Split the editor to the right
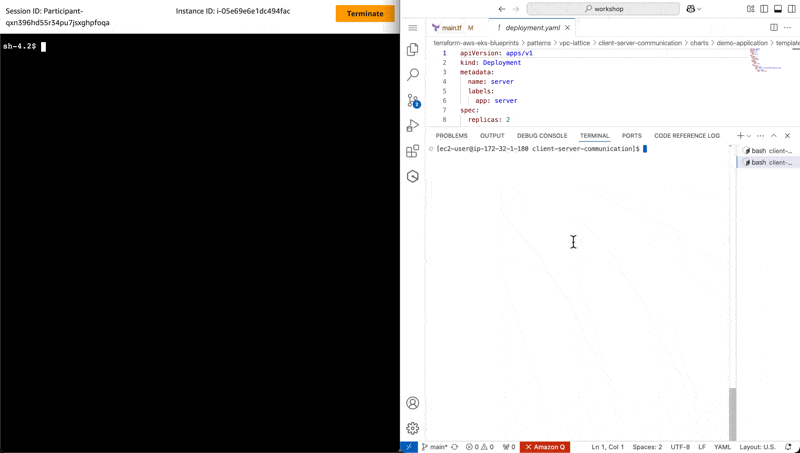This screenshot has width=800, height=453. click(774, 28)
